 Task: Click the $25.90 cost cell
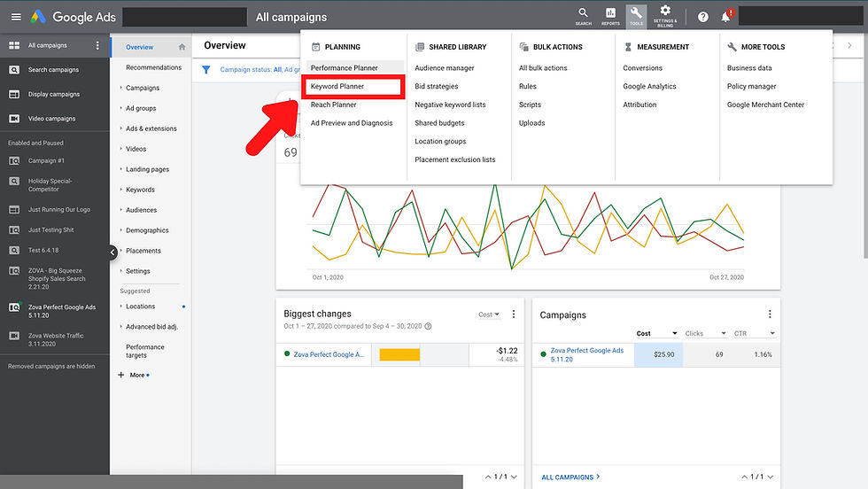[658, 354]
